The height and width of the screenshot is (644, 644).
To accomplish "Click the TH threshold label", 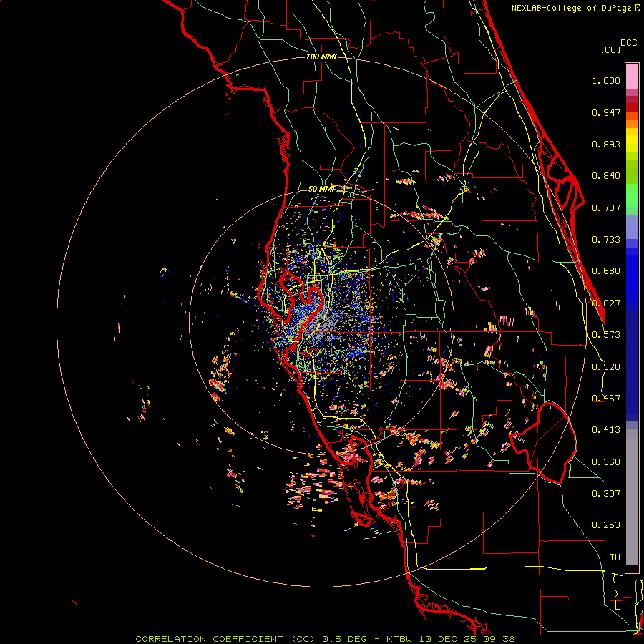I will [615, 557].
